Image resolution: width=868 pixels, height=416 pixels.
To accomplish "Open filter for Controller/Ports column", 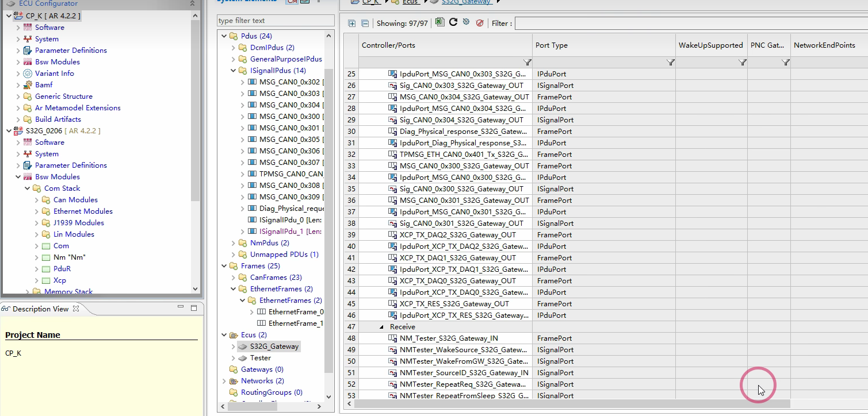I will [x=527, y=62].
